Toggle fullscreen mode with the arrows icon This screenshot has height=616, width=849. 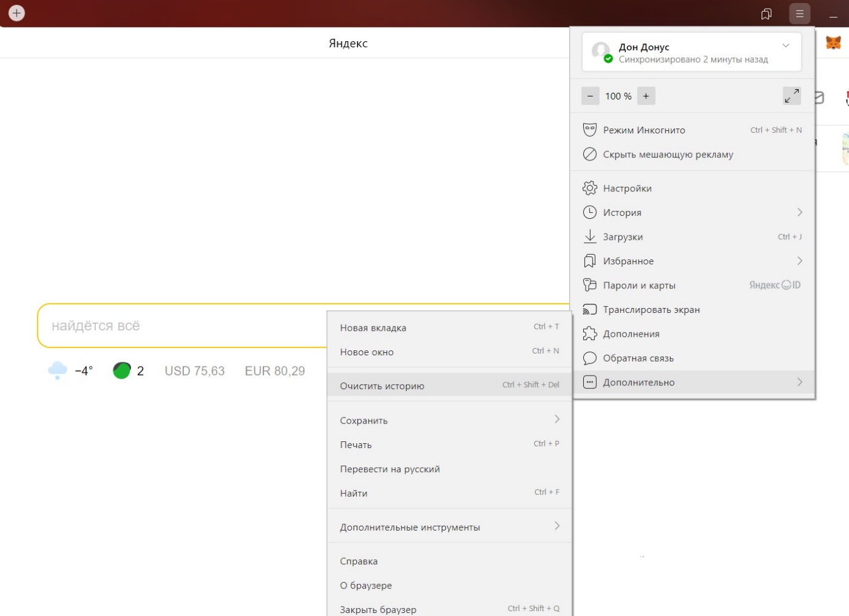tap(791, 96)
